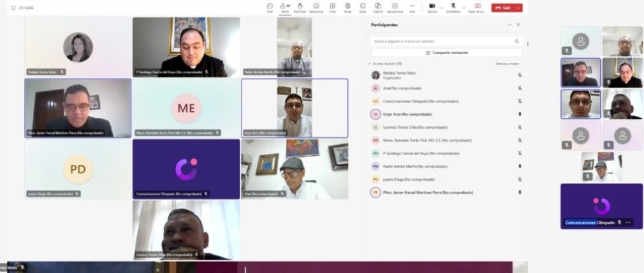Toggle mic for Lorenzo Torres Chile in list
The width and height of the screenshot is (644, 273).
coord(520,127)
